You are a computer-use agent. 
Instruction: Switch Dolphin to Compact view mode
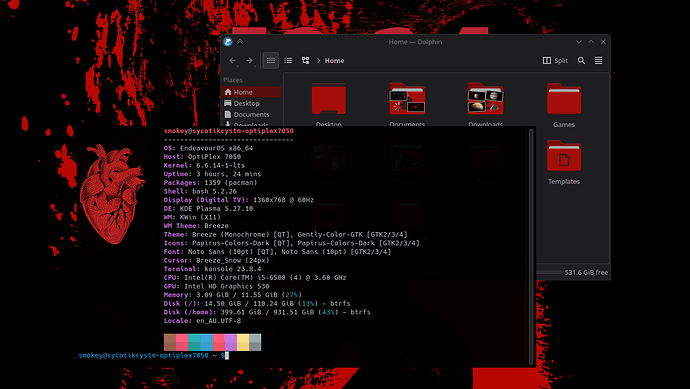288,61
